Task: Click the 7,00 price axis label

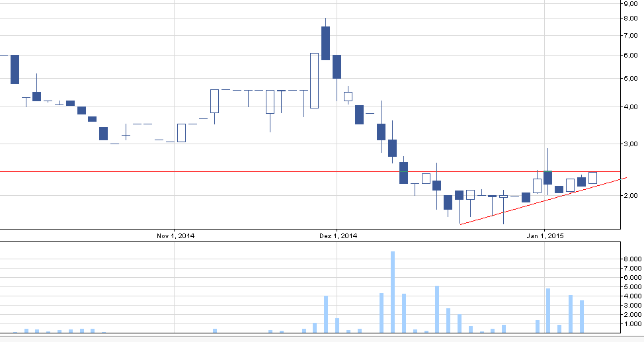Action: click(630, 36)
